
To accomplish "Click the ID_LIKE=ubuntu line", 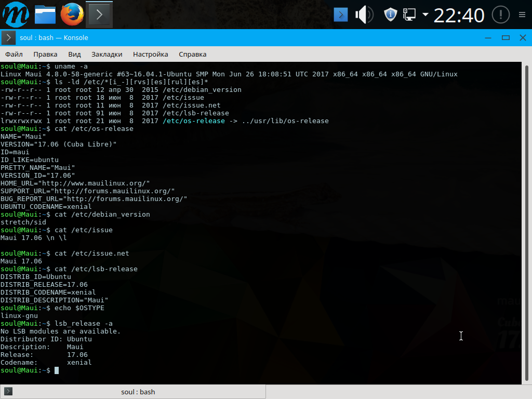I will [x=29, y=160].
